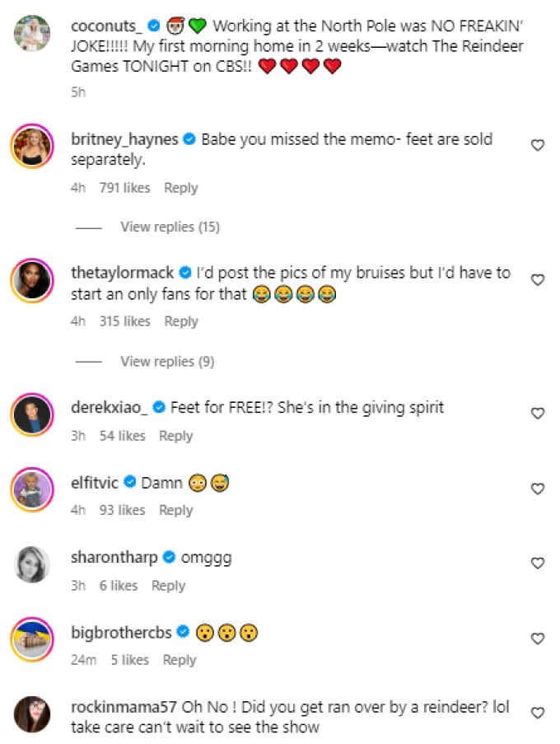Open thetaylormack's profile avatar
The height and width of the screenshot is (744, 560).
coord(33,282)
